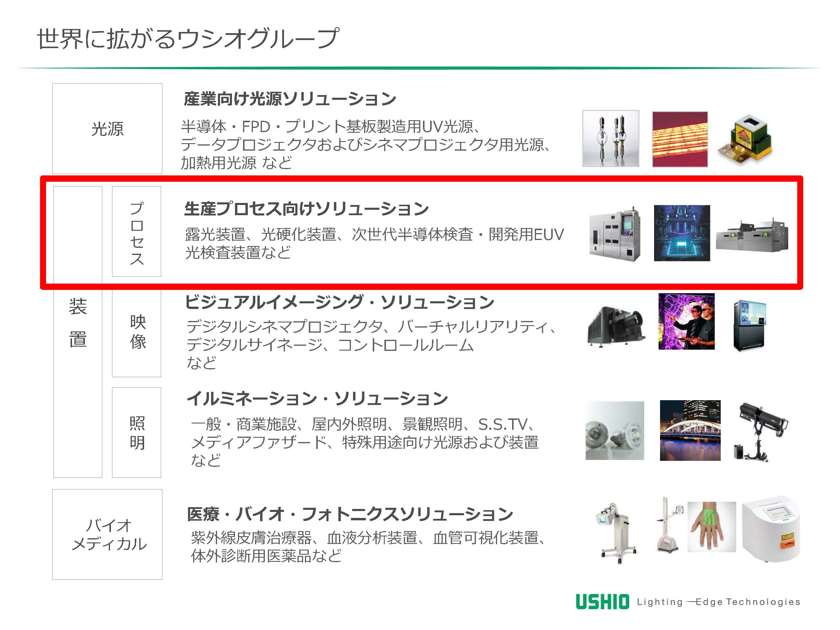Select the プロセス category box
Image resolution: width=840 pixels, height=630 pixels.
pyautogui.click(x=136, y=231)
